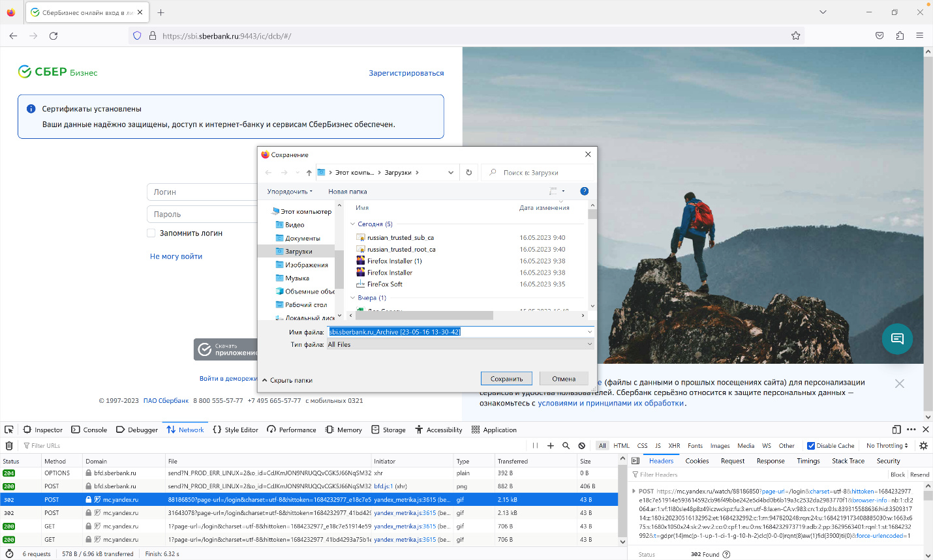933x560 pixels.
Task: Refresh the folder view in save dialog
Action: 468,173
